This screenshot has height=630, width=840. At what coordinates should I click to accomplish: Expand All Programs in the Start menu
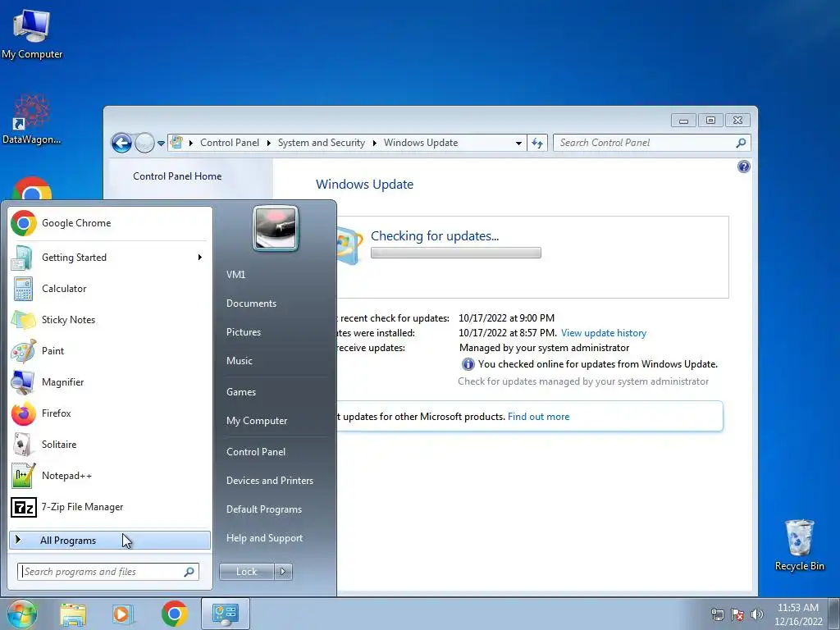pyautogui.click(x=109, y=541)
